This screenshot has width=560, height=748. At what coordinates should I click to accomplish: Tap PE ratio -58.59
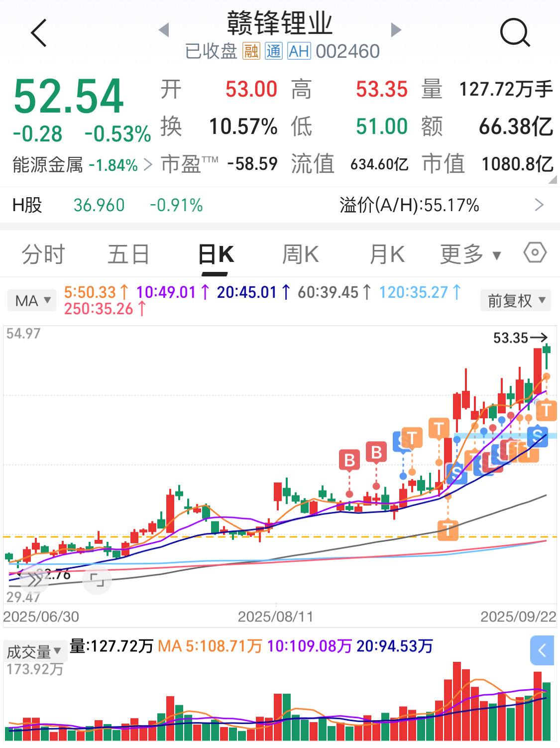click(x=252, y=164)
